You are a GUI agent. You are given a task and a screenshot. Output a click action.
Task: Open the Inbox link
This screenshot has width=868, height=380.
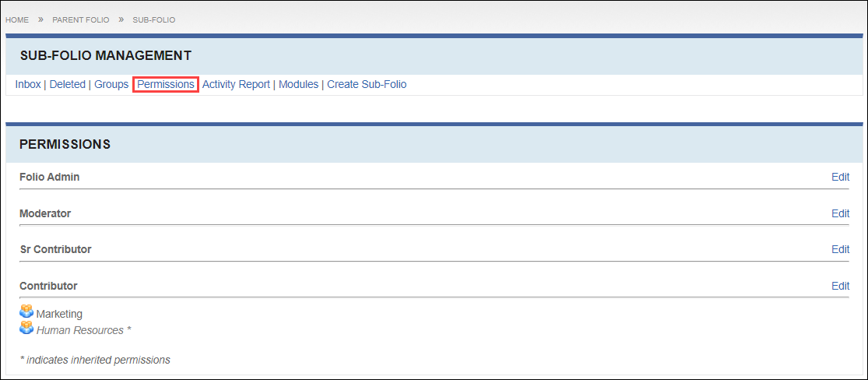point(28,85)
